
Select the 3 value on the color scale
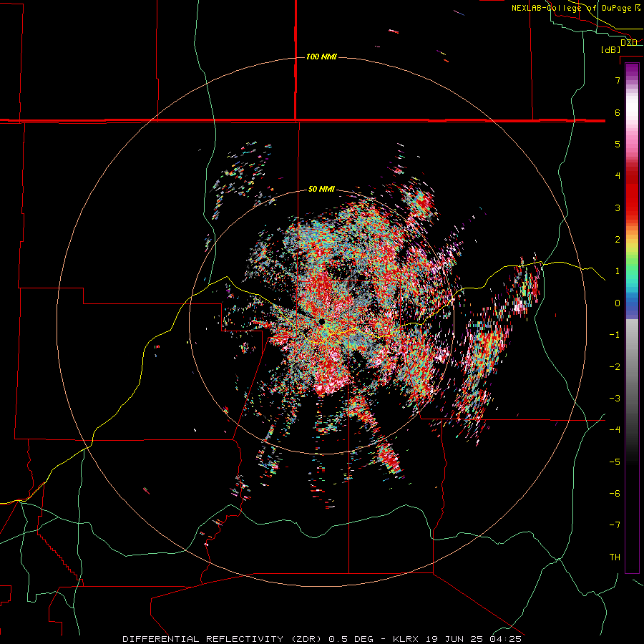tap(618, 208)
